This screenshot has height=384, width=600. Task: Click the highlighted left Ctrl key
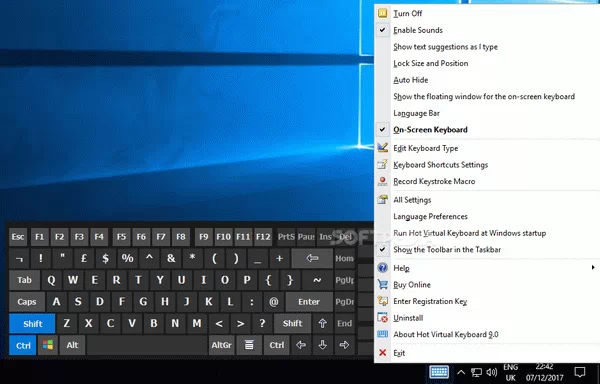pos(23,345)
